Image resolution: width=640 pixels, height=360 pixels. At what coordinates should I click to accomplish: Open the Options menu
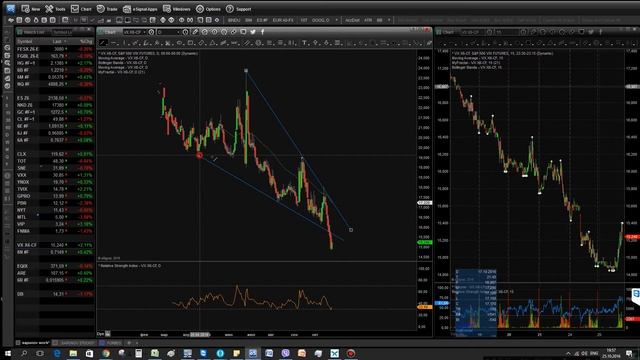(208, 9)
